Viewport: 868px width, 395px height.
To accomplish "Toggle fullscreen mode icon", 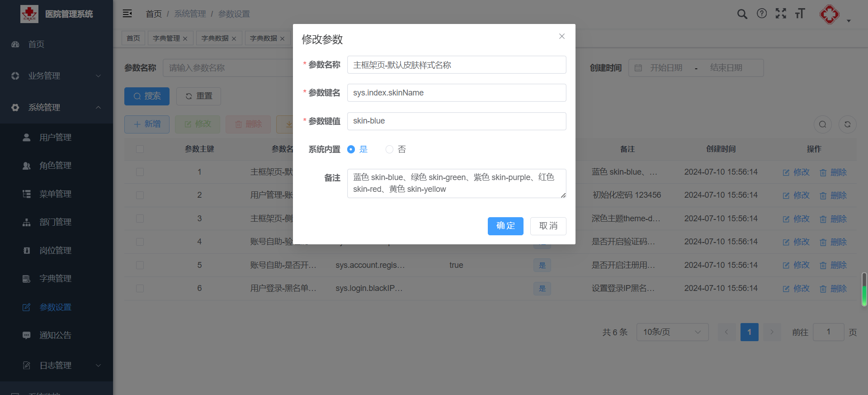I will (x=781, y=14).
